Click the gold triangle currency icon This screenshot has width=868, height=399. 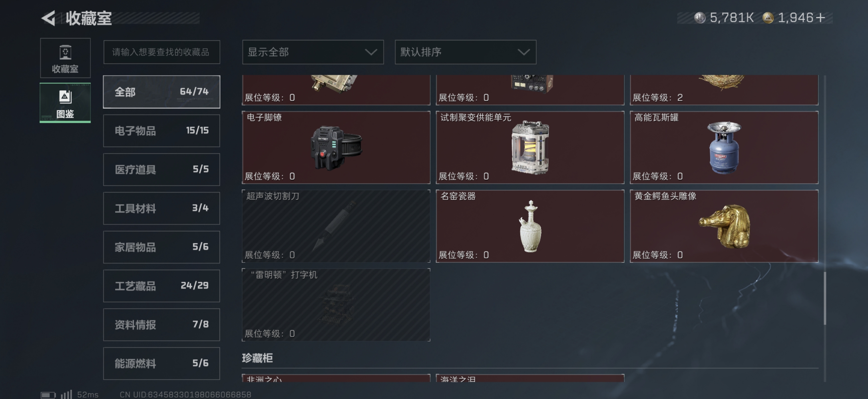click(768, 18)
